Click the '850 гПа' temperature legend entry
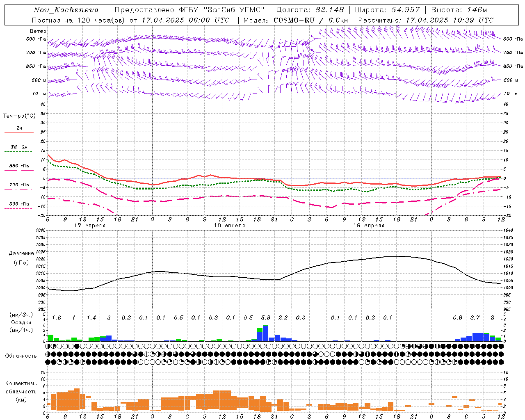 tap(19, 166)
